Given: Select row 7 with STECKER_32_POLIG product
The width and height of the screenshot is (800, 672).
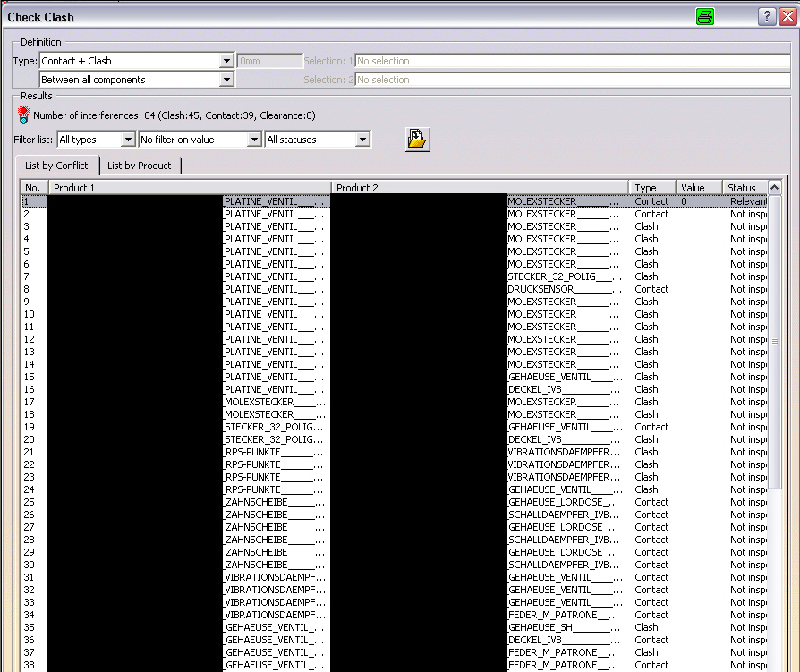Looking at the screenshot, I should pyautogui.click(x=394, y=276).
